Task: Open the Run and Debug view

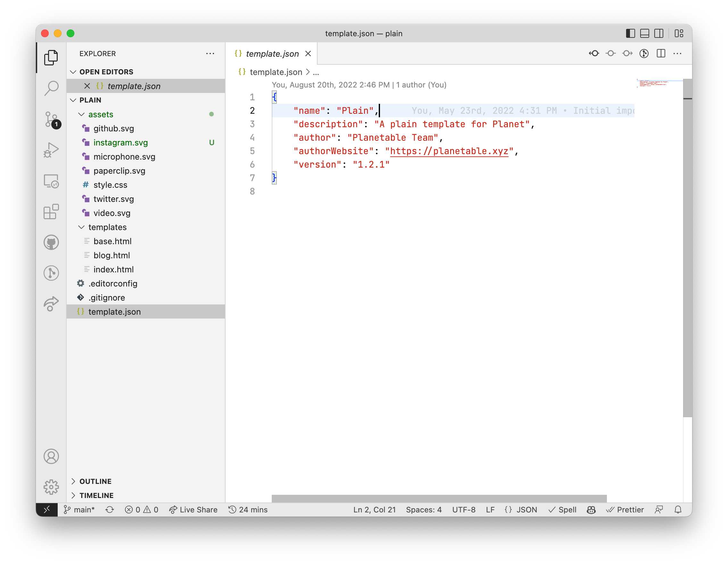Action: (51, 150)
